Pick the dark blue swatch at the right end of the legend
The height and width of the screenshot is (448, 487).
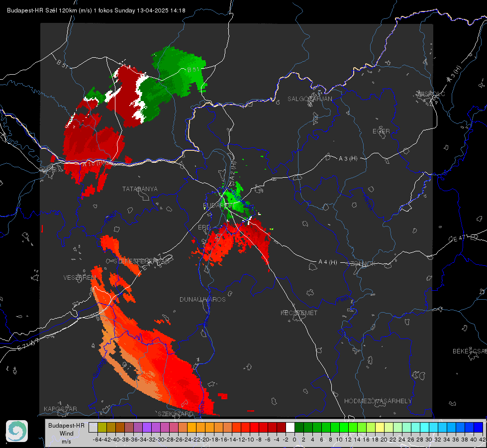click(x=479, y=428)
